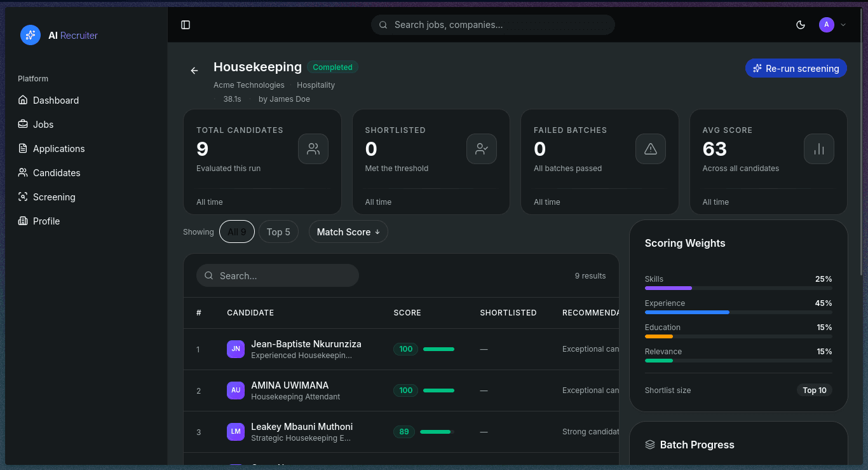Open Profile from the sidebar
This screenshot has height=470, width=868.
pyautogui.click(x=86, y=221)
